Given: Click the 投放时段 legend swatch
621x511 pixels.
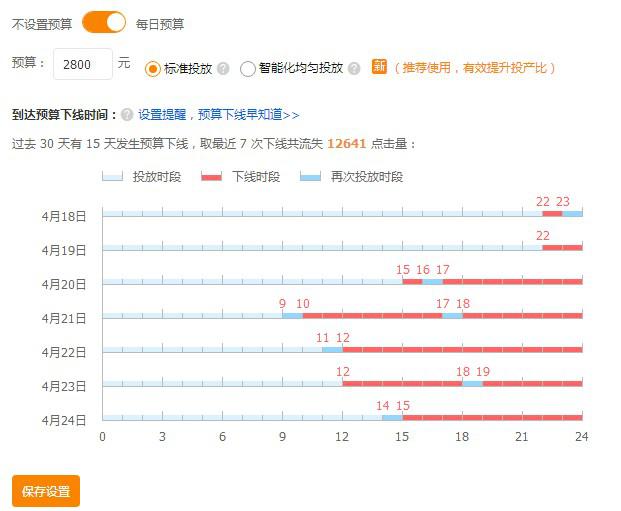Looking at the screenshot, I should click(112, 176).
